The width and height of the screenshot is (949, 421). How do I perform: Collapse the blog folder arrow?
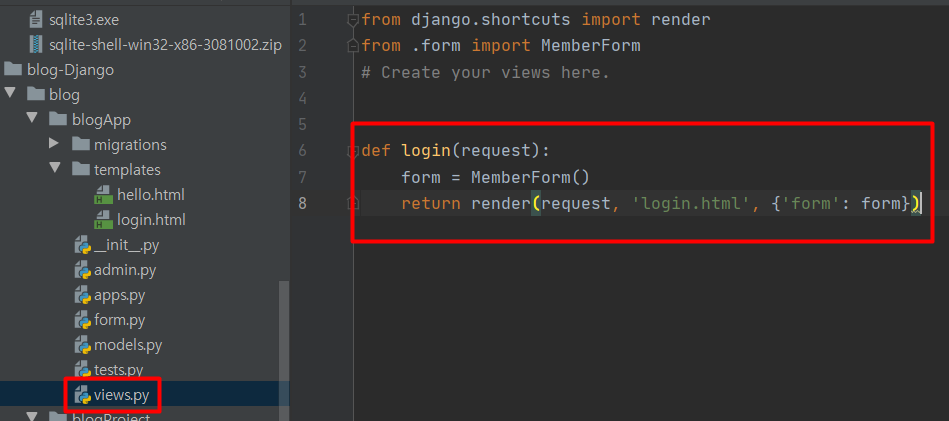9,94
